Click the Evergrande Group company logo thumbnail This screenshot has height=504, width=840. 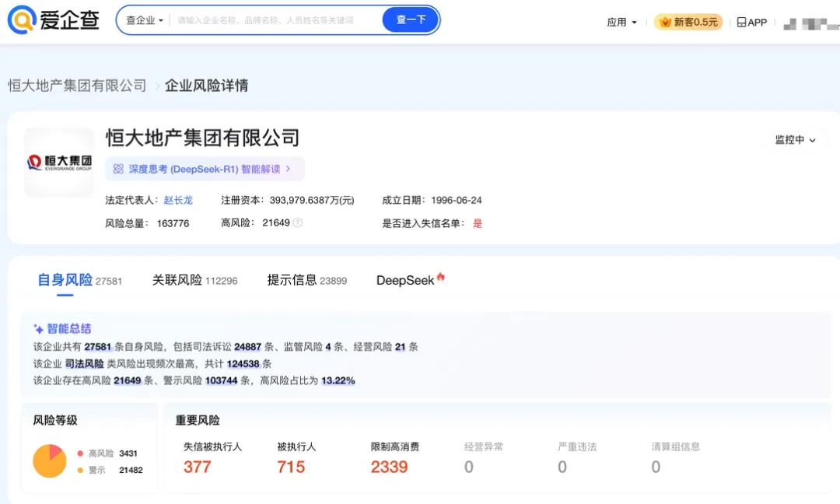59,163
